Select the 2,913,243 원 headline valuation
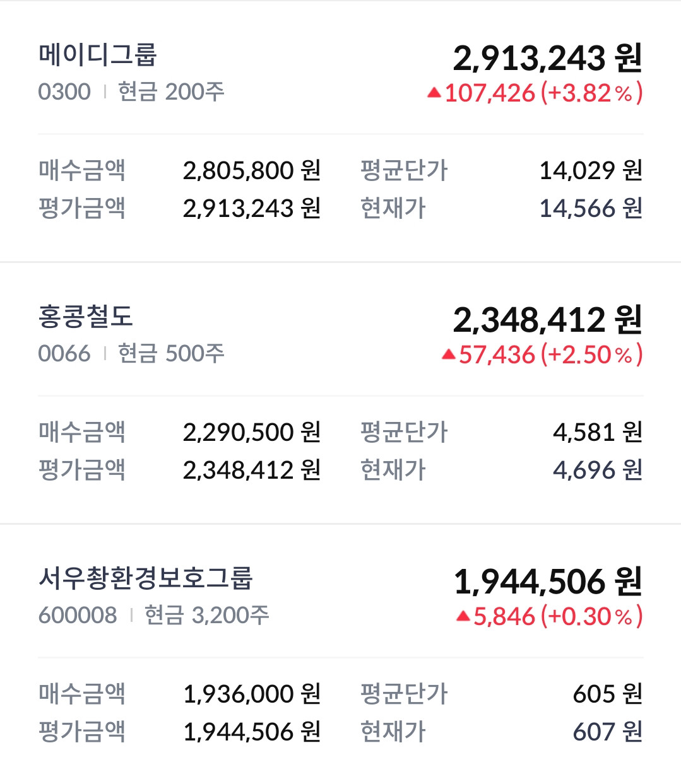The height and width of the screenshot is (784, 681). (547, 58)
